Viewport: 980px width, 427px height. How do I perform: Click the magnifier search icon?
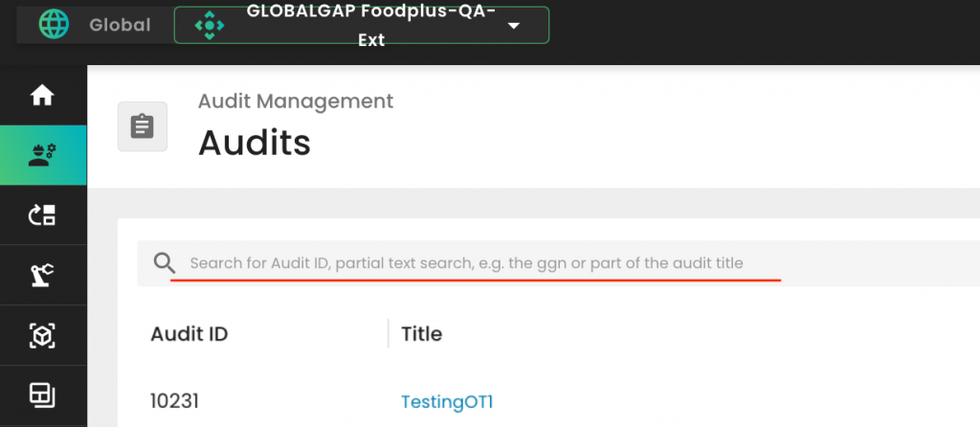tap(165, 263)
